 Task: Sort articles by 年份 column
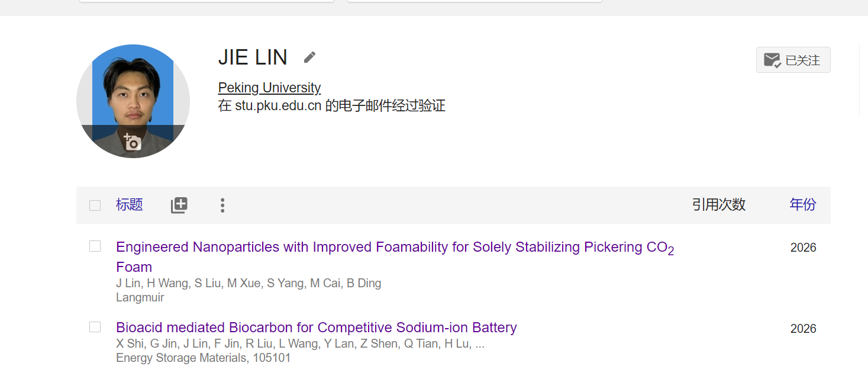click(802, 205)
